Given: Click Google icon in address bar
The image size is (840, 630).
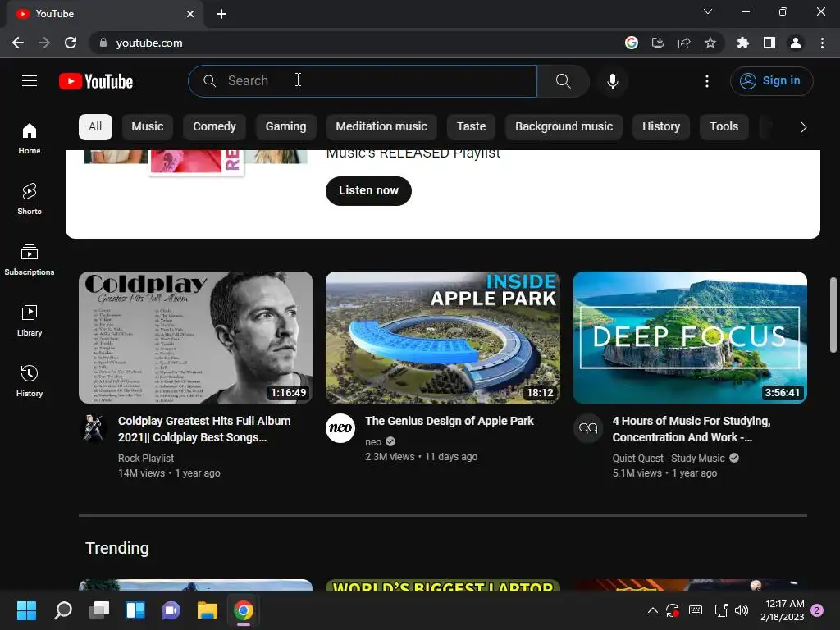Looking at the screenshot, I should tap(632, 43).
